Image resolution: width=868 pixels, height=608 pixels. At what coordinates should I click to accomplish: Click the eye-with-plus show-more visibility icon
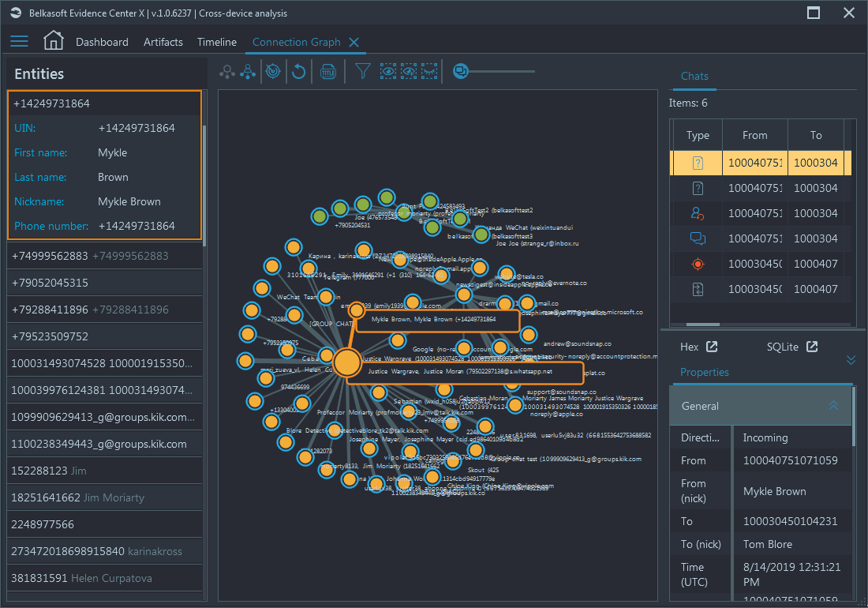tap(409, 71)
